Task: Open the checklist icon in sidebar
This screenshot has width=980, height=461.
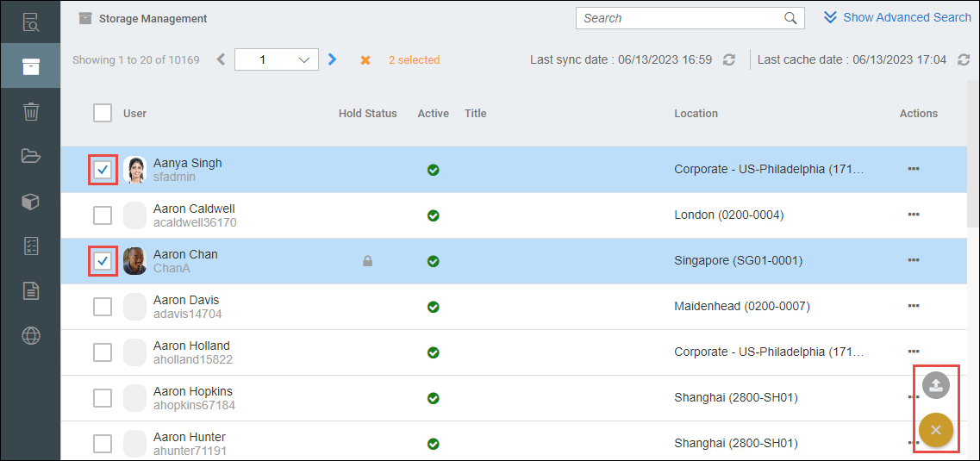Action: [30, 246]
